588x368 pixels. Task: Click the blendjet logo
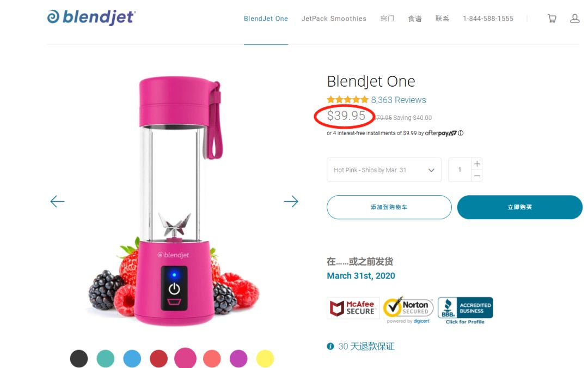[91, 17]
